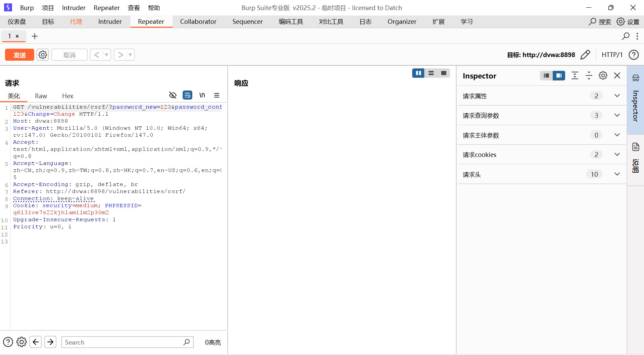Switch request view to Hex

[67, 96]
